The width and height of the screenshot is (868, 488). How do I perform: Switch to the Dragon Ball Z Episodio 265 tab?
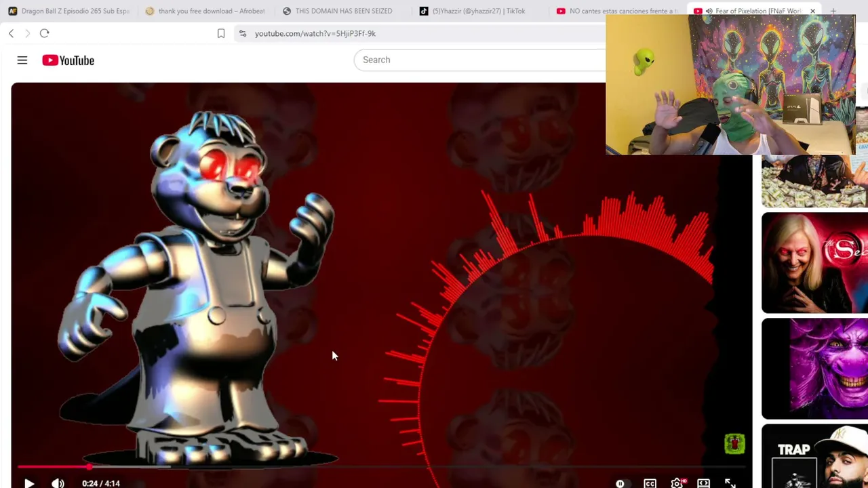(68, 11)
